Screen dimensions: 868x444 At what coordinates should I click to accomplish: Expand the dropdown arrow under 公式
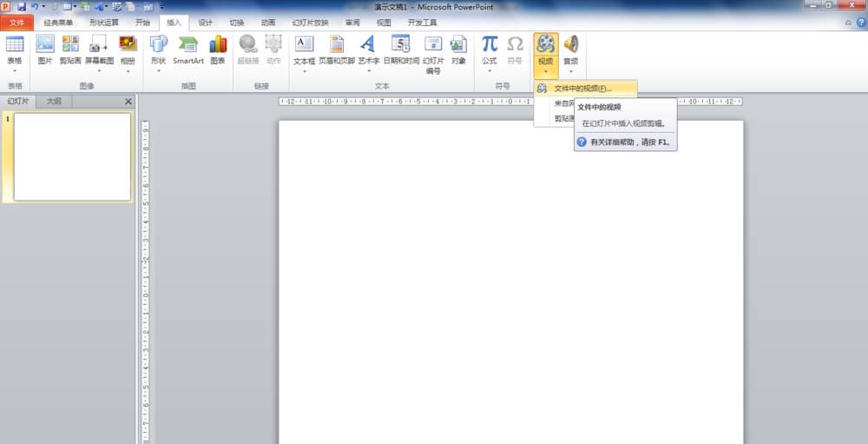coord(490,71)
